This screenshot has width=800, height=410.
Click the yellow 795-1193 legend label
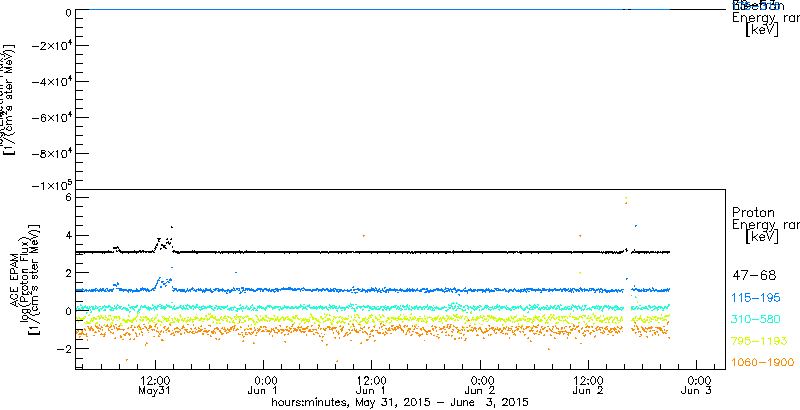(x=760, y=341)
